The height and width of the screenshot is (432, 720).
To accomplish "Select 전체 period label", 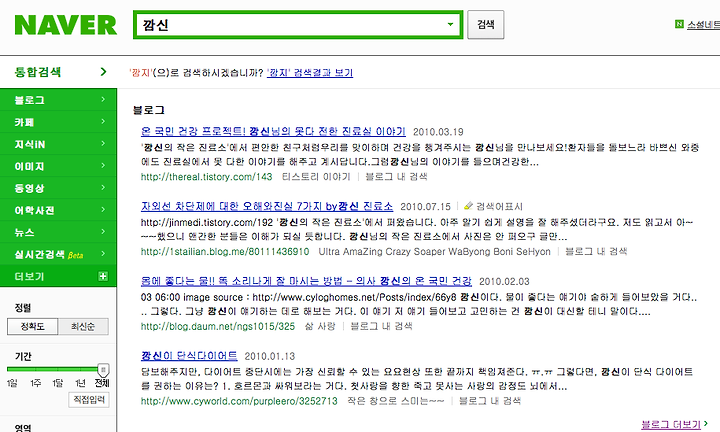I will point(102,383).
